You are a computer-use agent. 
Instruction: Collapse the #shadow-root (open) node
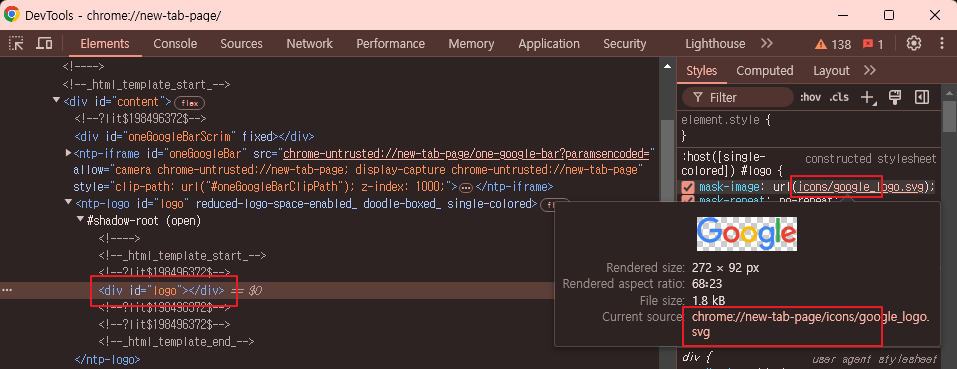click(81, 220)
